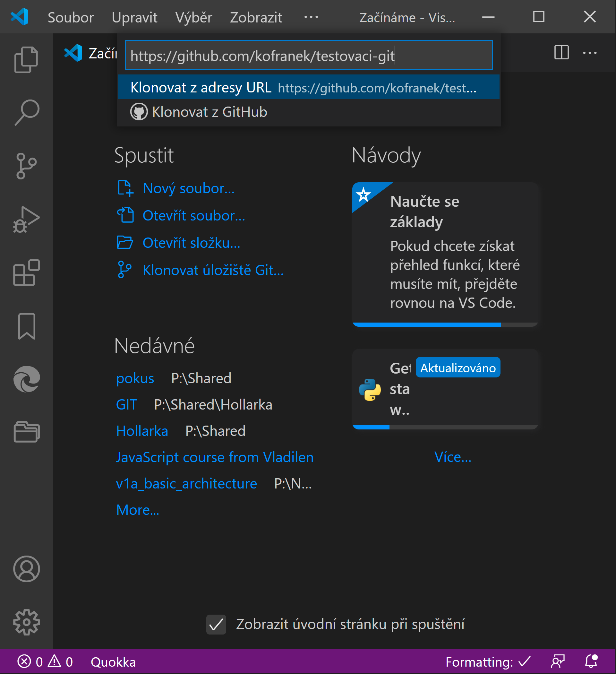Open the Explorer view in activity bar
Image resolution: width=616 pixels, height=674 pixels.
[26, 60]
